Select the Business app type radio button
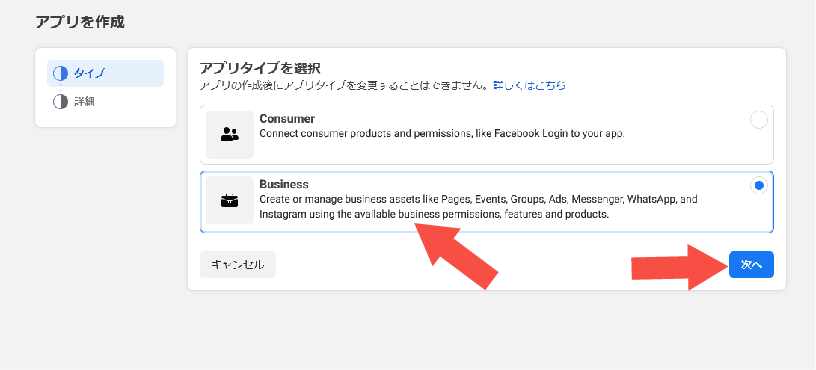This screenshot has width=816, height=370. tap(759, 185)
